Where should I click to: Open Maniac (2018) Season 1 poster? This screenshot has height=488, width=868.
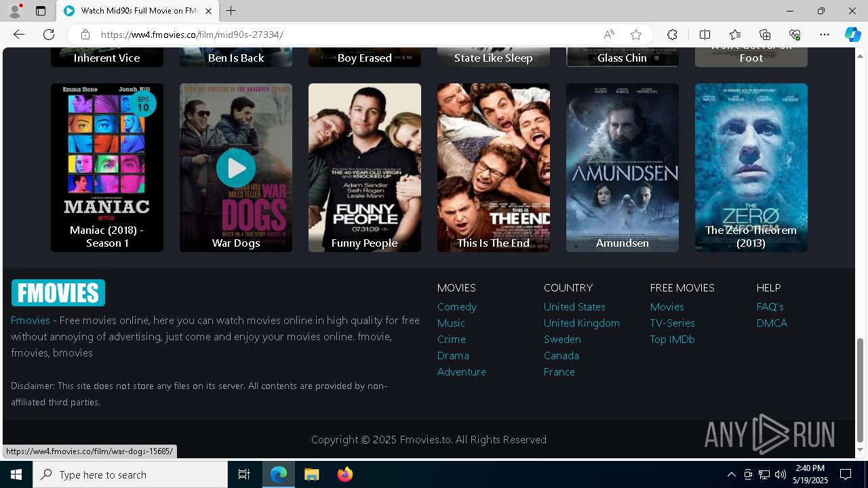tap(107, 167)
